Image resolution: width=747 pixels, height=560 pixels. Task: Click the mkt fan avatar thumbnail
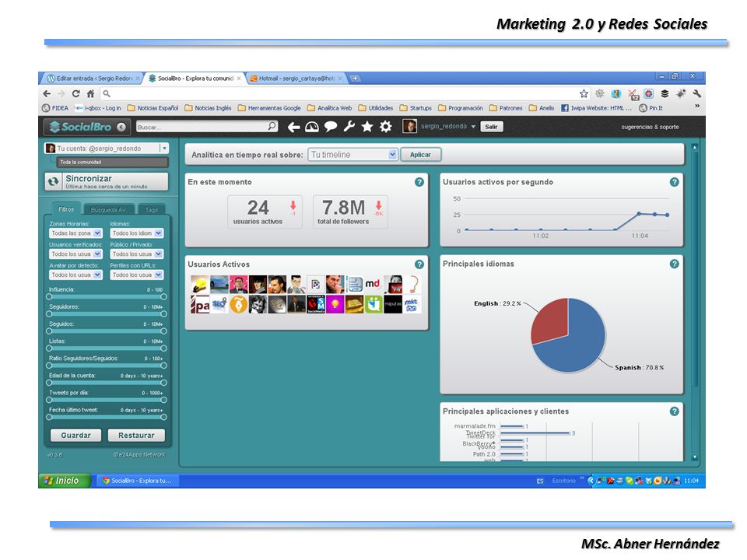tap(411, 305)
